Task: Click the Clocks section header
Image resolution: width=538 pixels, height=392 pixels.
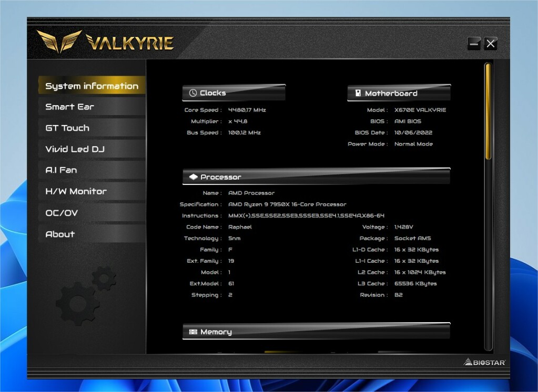Action: coord(234,92)
